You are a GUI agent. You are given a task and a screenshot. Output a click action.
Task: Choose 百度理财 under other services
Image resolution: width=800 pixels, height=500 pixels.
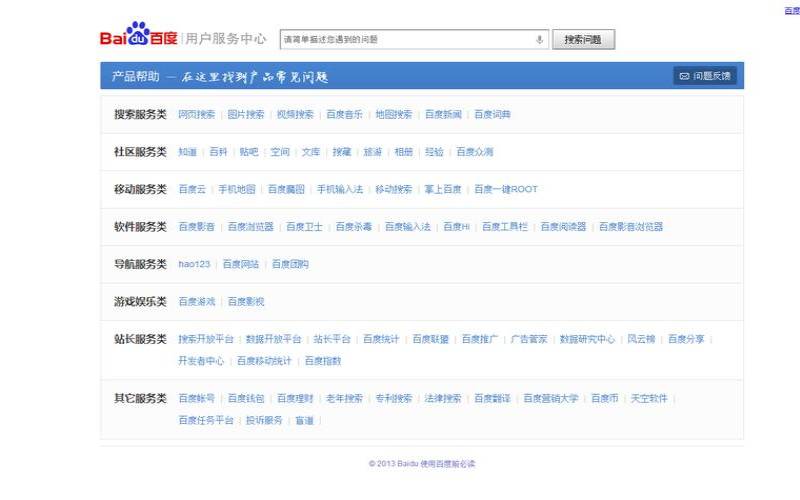[x=295, y=398]
